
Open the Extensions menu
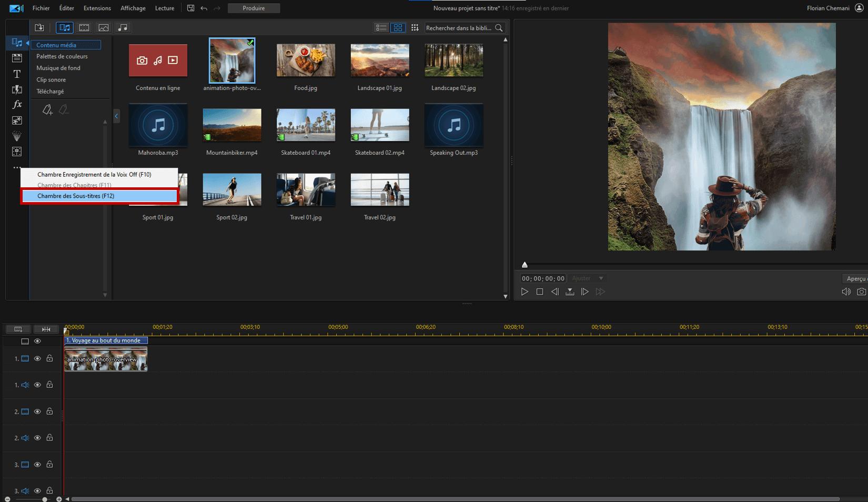(97, 8)
